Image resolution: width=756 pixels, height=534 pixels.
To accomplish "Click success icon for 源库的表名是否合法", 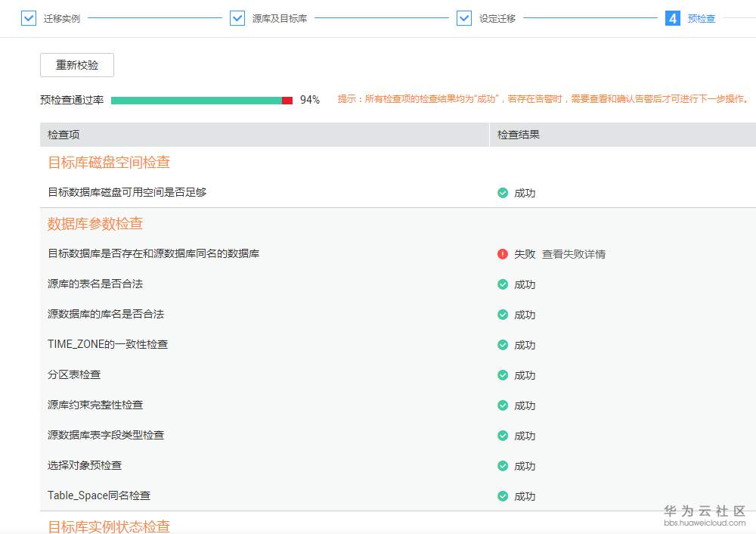I will point(503,284).
